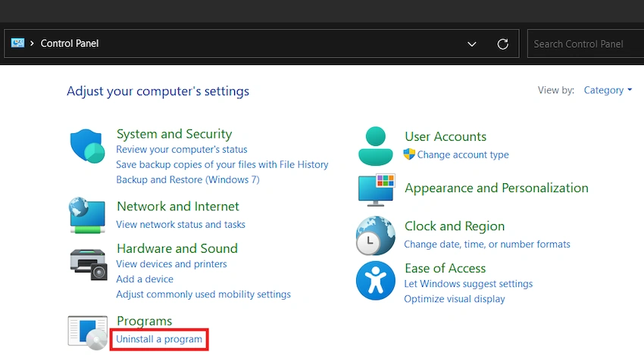Viewport: 644px width, 355px height.
Task: Click the Add a device link
Action: [x=145, y=279]
